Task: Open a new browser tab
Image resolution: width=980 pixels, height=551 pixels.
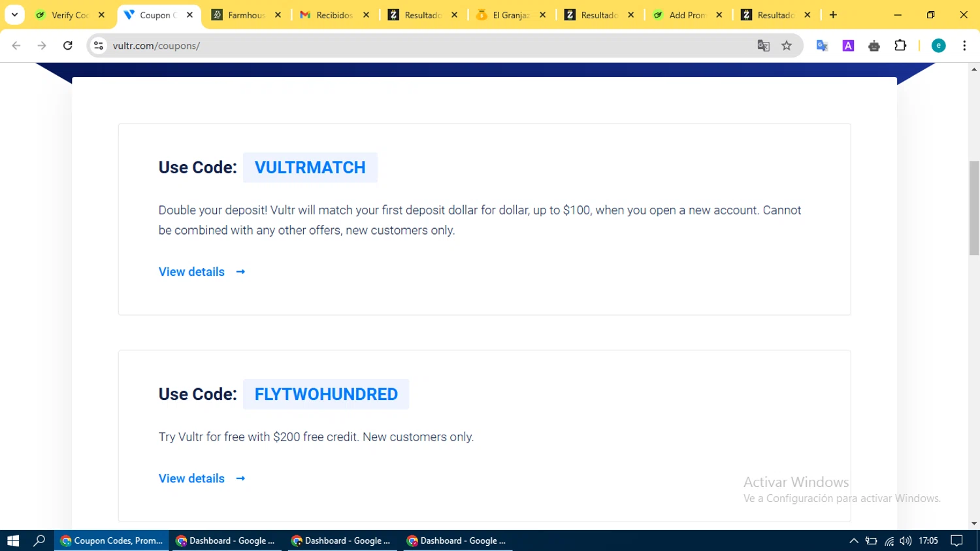Action: 833,15
